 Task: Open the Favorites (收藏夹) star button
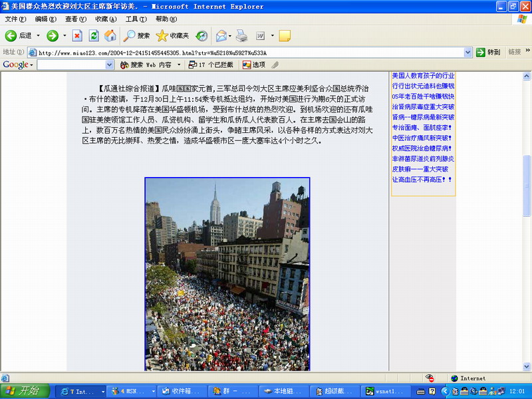(172, 35)
